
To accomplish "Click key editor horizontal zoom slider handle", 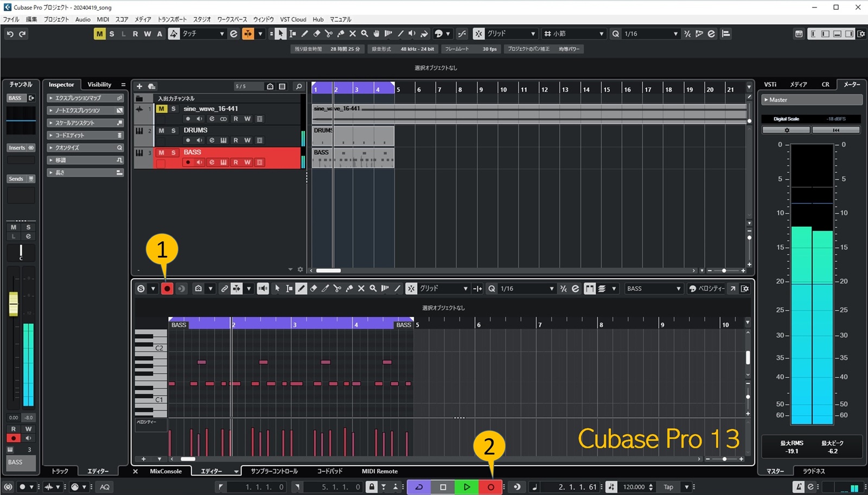I will (x=725, y=459).
